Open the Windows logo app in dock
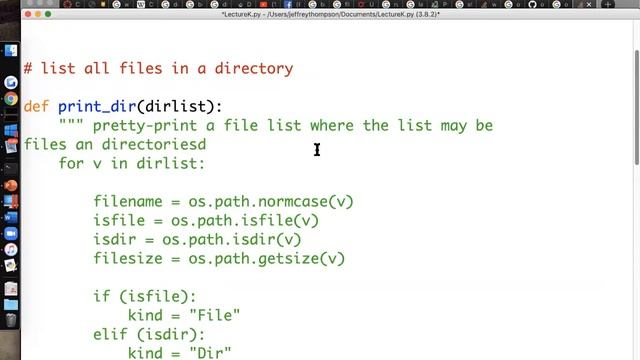The height and width of the screenshot is (360, 640). (11, 131)
